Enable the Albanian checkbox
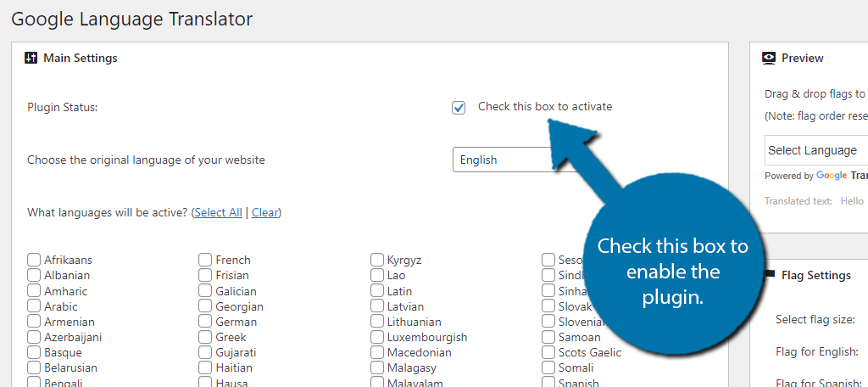 click(34, 275)
